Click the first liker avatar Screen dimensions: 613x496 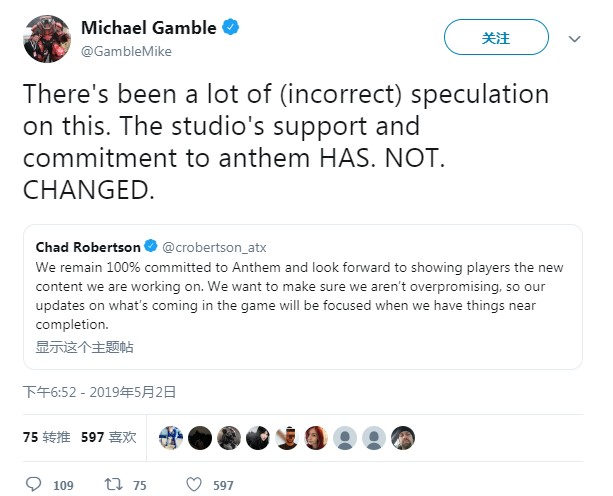170,437
